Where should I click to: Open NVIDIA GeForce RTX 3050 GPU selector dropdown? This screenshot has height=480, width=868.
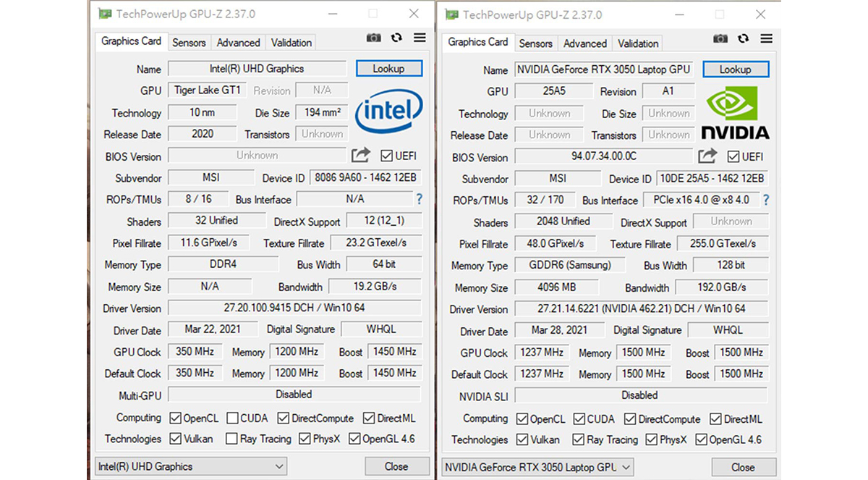point(537,467)
